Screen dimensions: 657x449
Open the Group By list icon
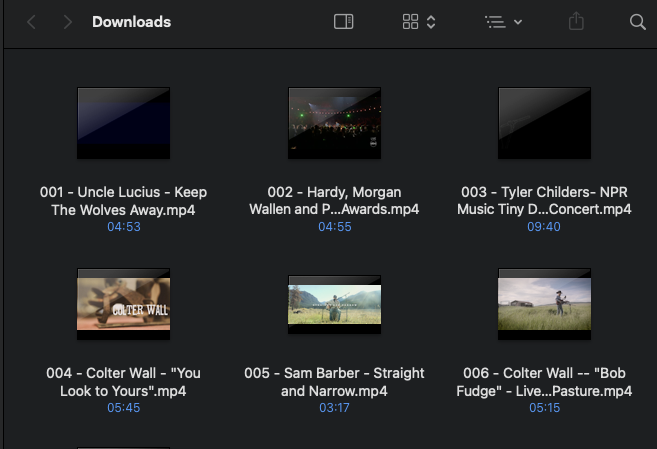pos(495,22)
